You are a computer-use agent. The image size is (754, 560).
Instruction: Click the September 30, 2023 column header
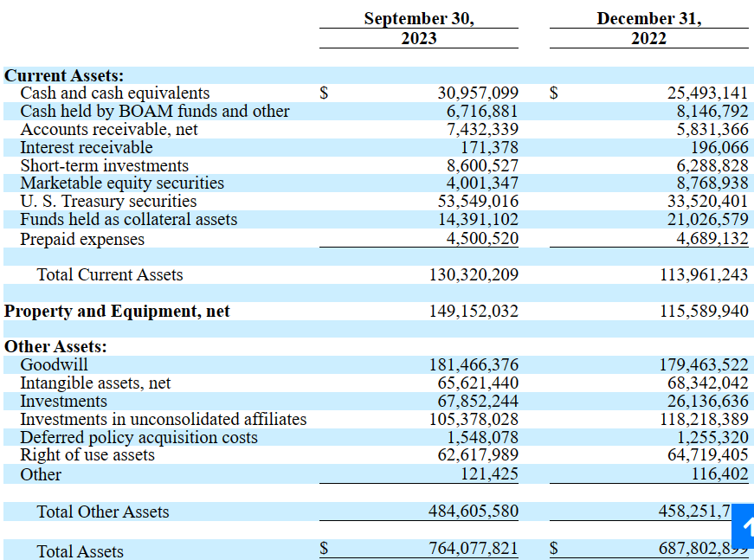419,29
